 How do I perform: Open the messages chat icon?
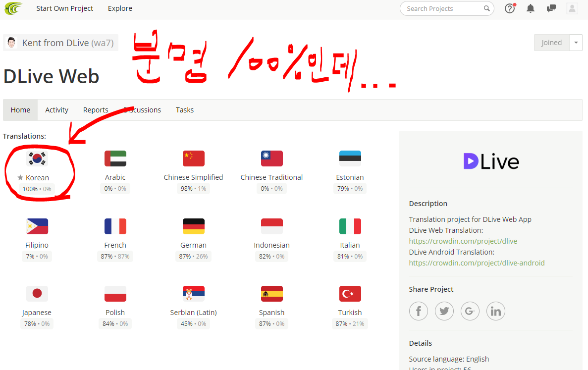[x=551, y=8]
